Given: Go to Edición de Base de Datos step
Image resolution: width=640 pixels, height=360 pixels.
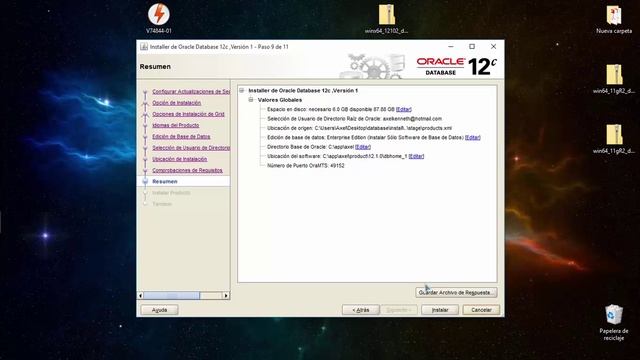Looking at the screenshot, I should coord(181,136).
